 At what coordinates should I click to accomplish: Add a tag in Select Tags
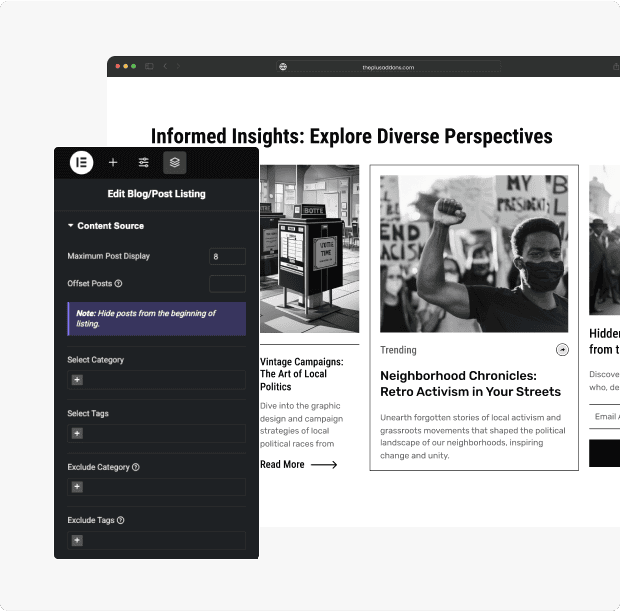[77, 433]
